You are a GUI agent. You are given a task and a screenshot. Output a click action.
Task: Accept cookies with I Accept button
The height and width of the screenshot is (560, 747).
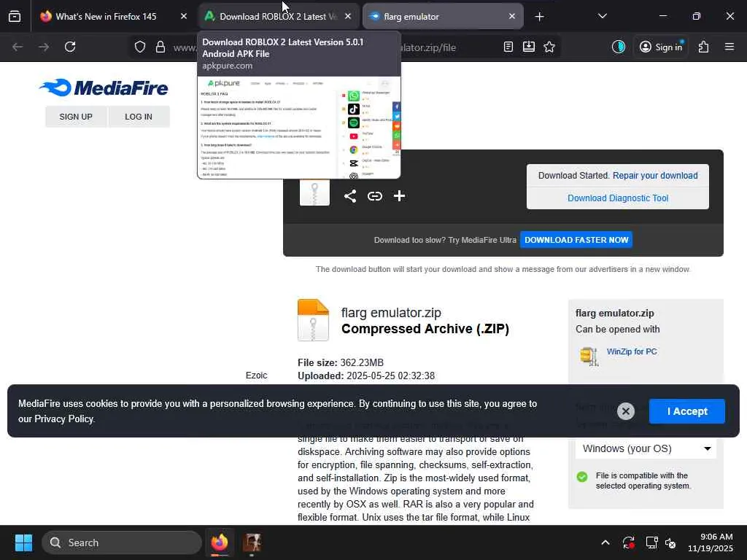coord(687,411)
